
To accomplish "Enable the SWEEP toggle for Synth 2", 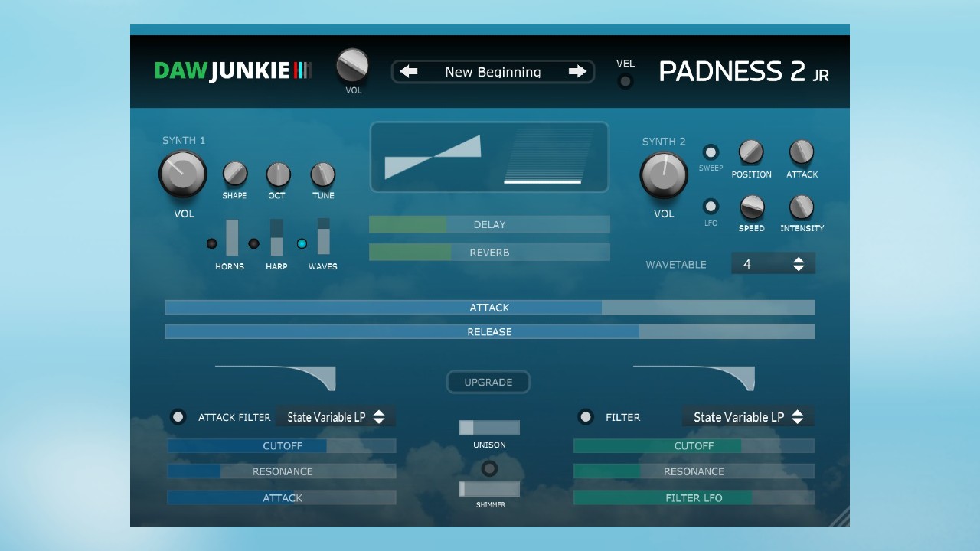I will 710,152.
